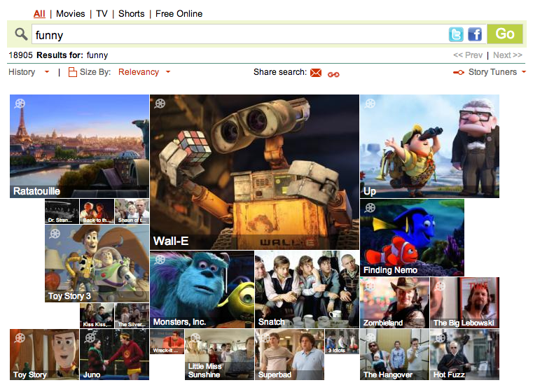
Task: Share search on Twitter
Action: pos(456,34)
